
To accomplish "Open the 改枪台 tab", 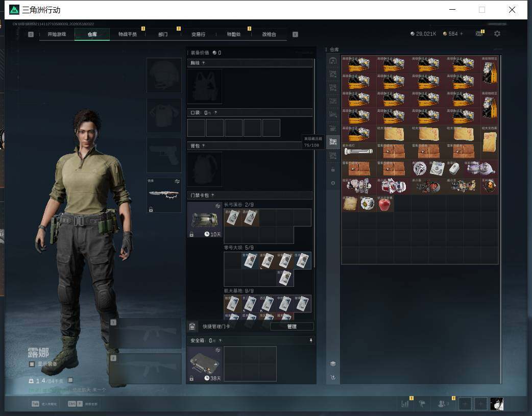I will (269, 34).
